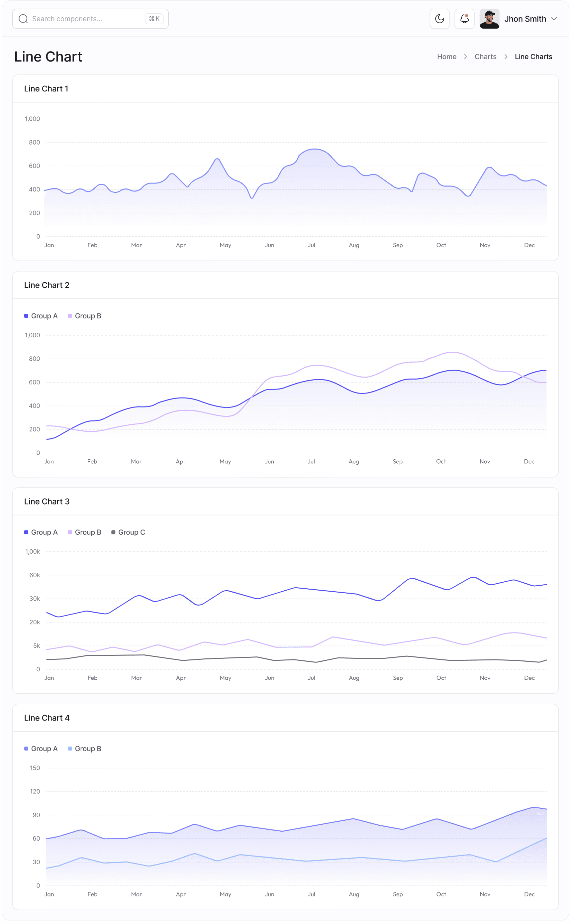Click the "150" axis value in Line Chart 4
Viewport: 571px width, 924px height.
pos(35,768)
